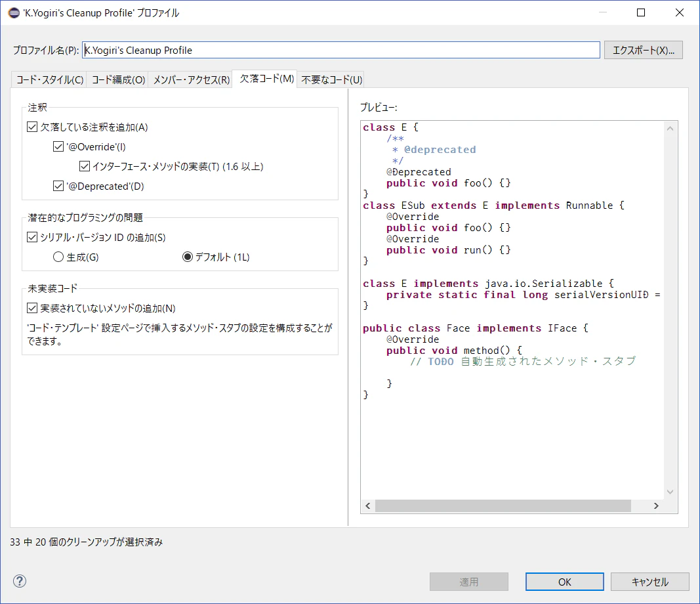Switch to the コード・スタイル(C) tab
Screen dimensions: 700x604
(50, 80)
